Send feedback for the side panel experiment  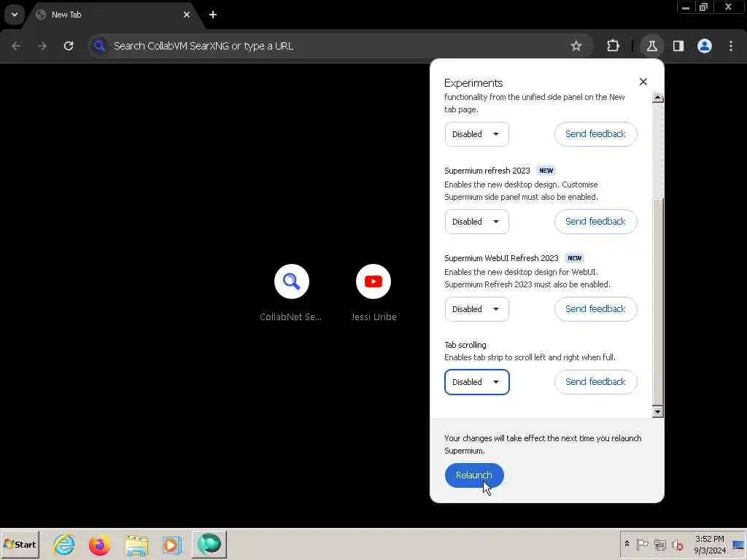click(x=595, y=134)
